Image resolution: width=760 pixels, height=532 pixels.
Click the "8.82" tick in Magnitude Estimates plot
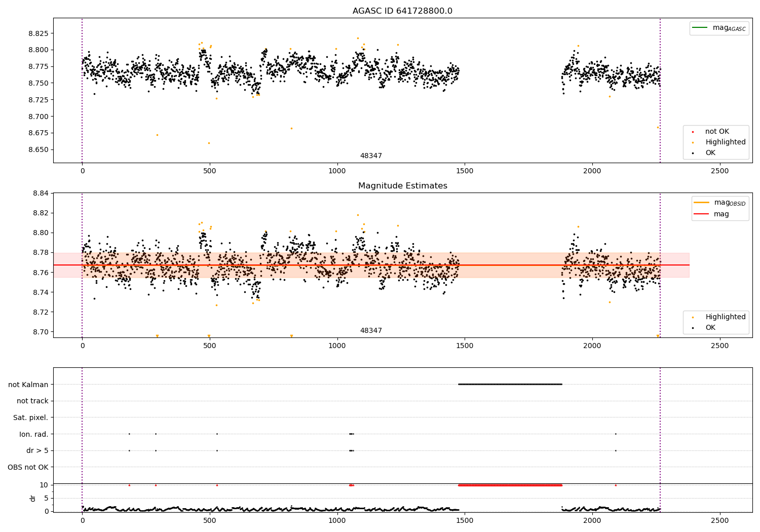41,213
